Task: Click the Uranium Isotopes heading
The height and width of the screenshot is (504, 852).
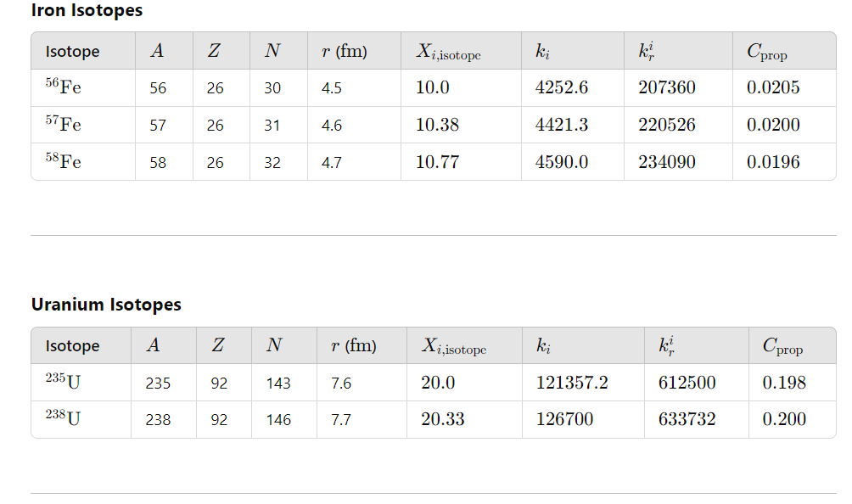Action: point(106,305)
